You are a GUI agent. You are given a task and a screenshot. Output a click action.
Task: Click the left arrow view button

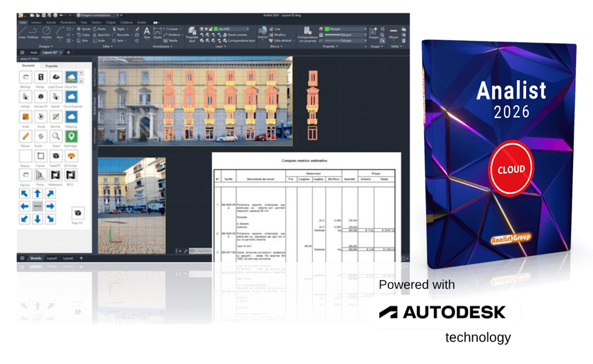[x=25, y=206]
